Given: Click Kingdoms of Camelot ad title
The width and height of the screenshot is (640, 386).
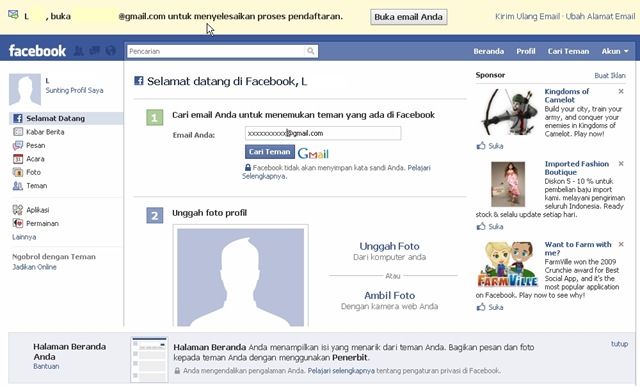Looking at the screenshot, I should click(567, 95).
